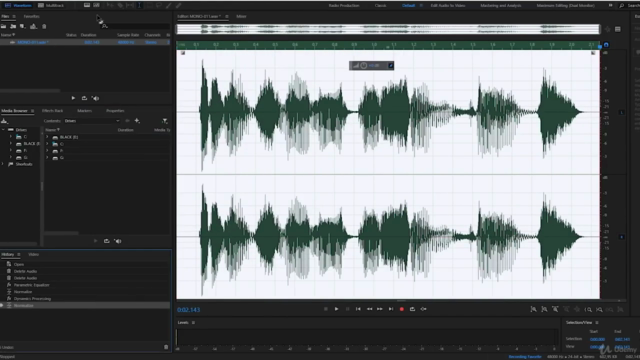The width and height of the screenshot is (640, 360).
Task: Click New File icon in Files panel
Action: tap(23, 27)
